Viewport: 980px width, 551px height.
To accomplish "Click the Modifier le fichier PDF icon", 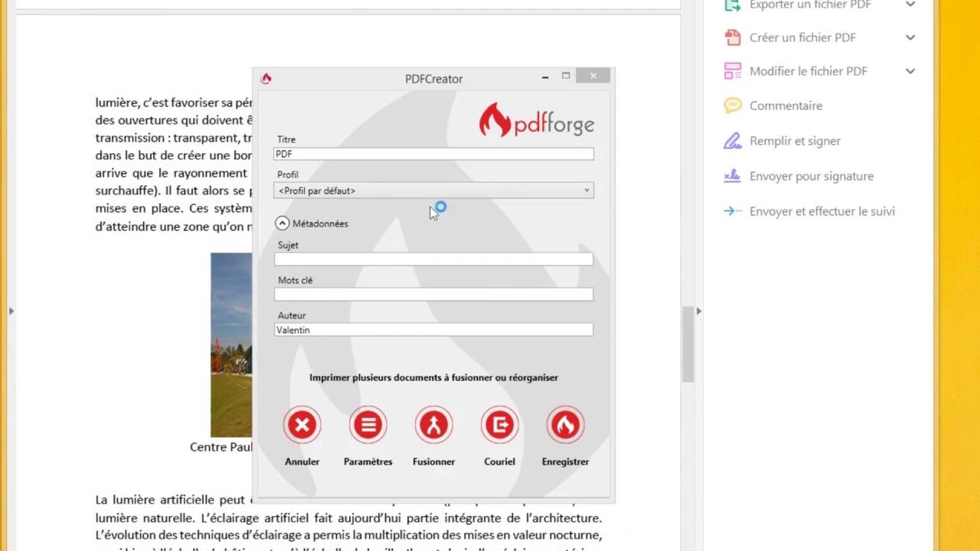I will pyautogui.click(x=733, y=70).
